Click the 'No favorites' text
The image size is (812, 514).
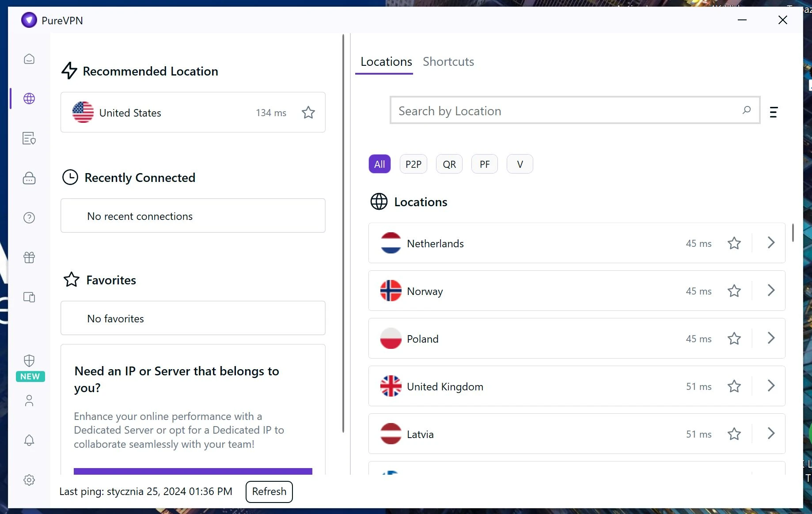point(115,319)
